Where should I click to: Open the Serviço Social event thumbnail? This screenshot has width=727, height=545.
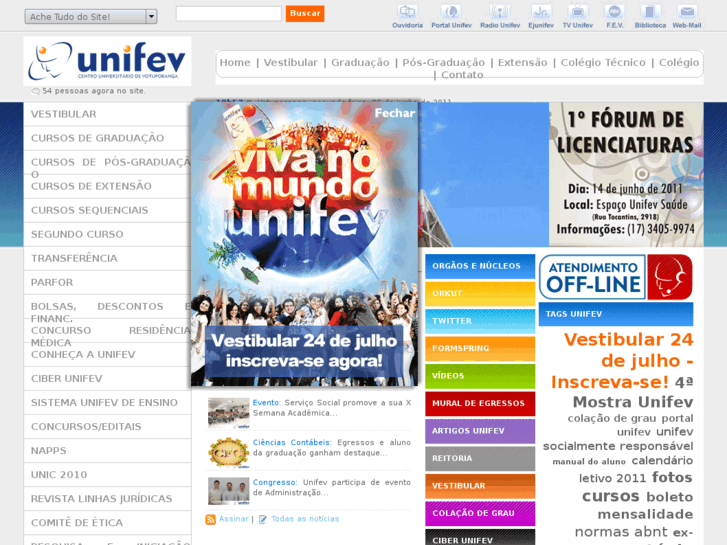(x=229, y=413)
